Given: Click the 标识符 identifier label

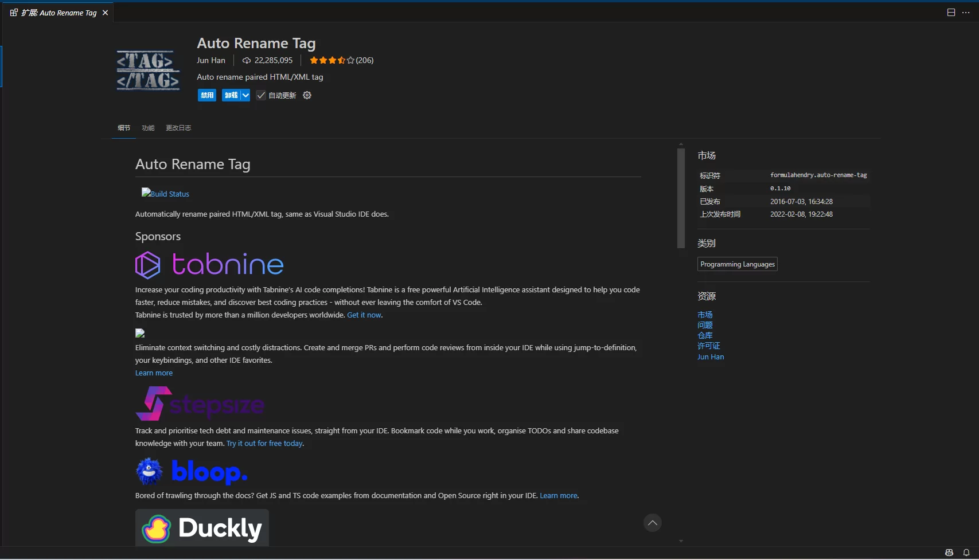Looking at the screenshot, I should click(x=710, y=175).
